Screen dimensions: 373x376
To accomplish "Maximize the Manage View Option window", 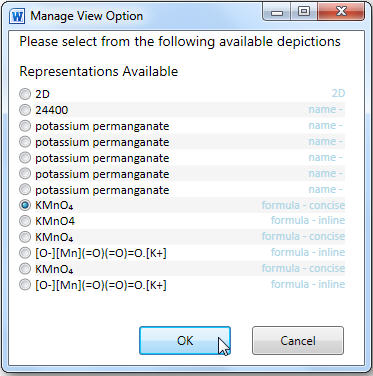I will [x=304, y=12].
